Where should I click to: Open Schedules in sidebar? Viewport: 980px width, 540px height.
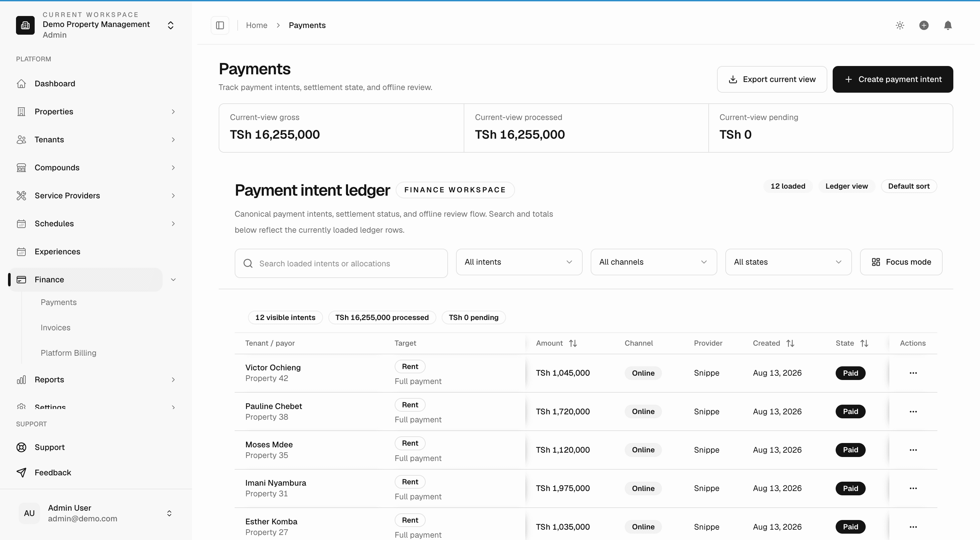pos(54,223)
